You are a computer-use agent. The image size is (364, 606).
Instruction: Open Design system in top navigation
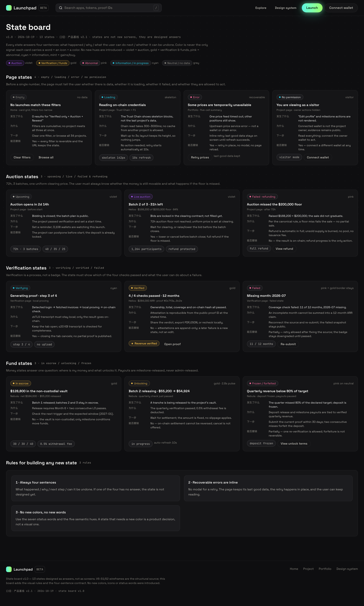click(286, 8)
